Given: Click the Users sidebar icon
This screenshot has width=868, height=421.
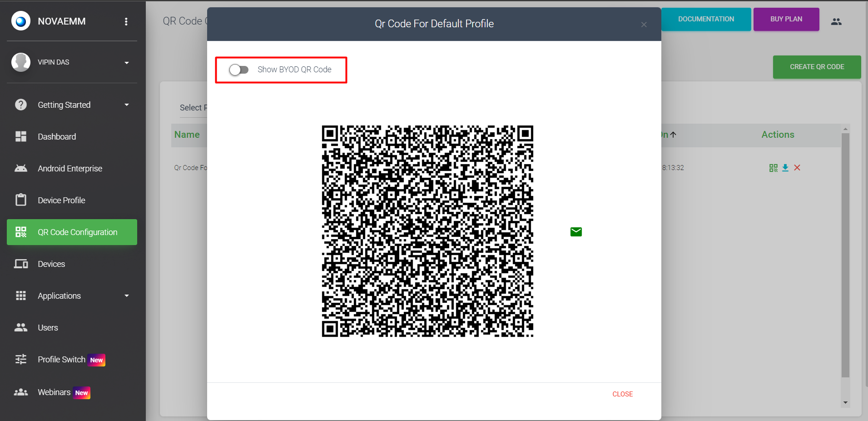Looking at the screenshot, I should (21, 328).
